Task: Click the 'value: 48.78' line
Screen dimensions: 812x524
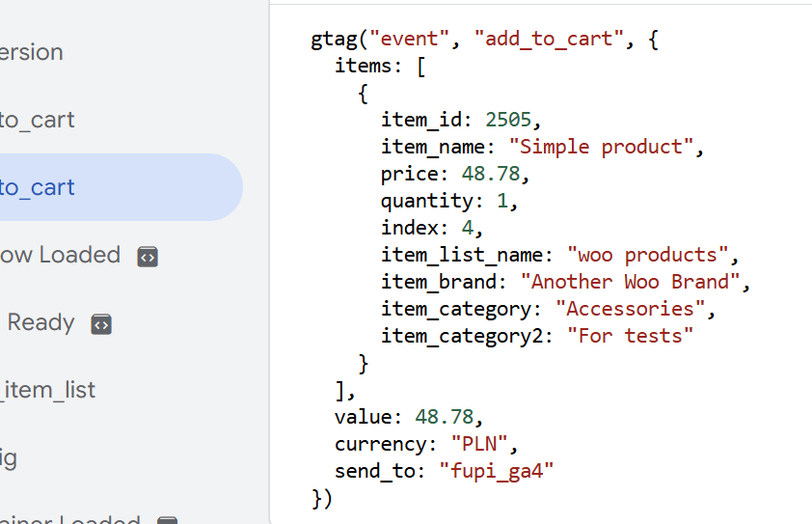Action: click(x=409, y=417)
